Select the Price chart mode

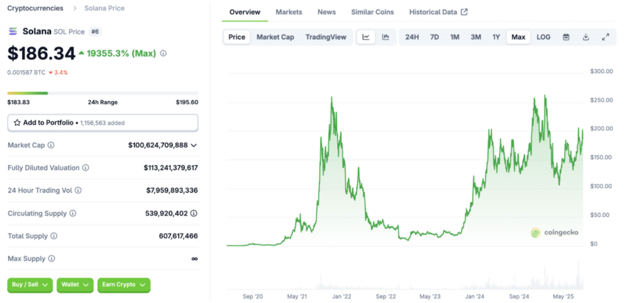coord(237,37)
